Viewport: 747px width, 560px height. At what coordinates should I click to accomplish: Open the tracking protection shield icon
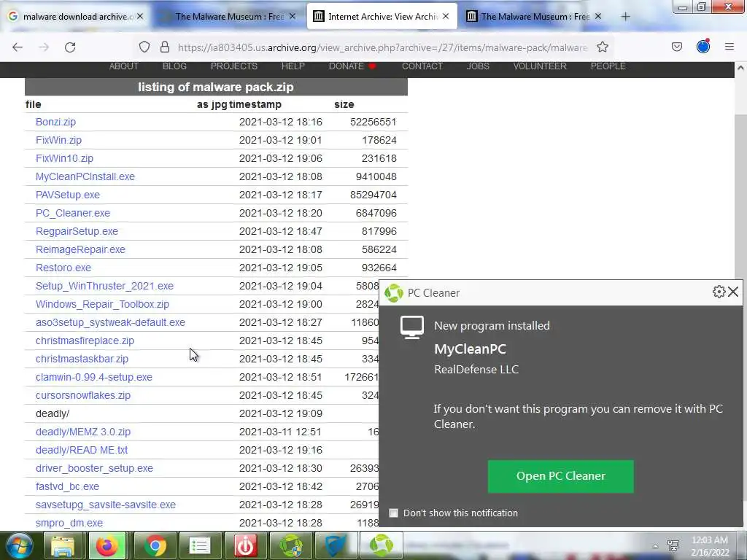point(144,47)
